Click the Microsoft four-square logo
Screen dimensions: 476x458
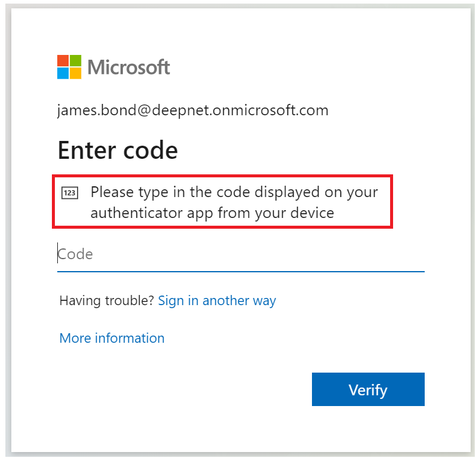[69, 67]
